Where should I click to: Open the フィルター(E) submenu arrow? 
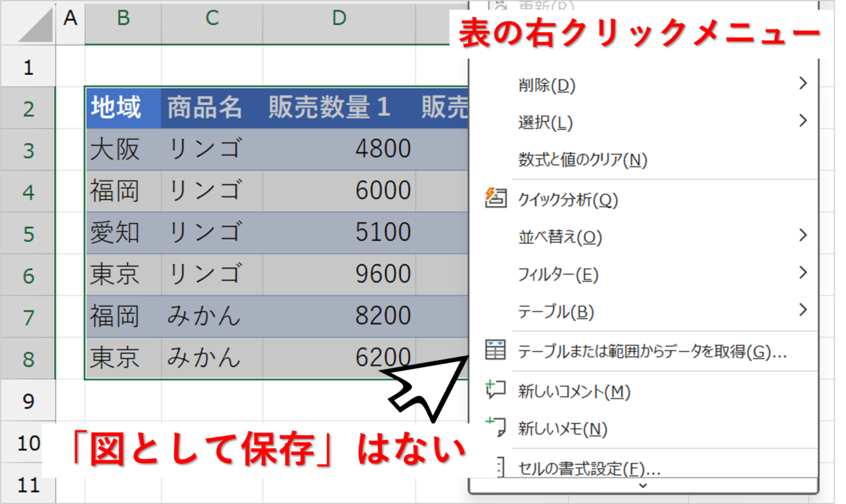802,273
